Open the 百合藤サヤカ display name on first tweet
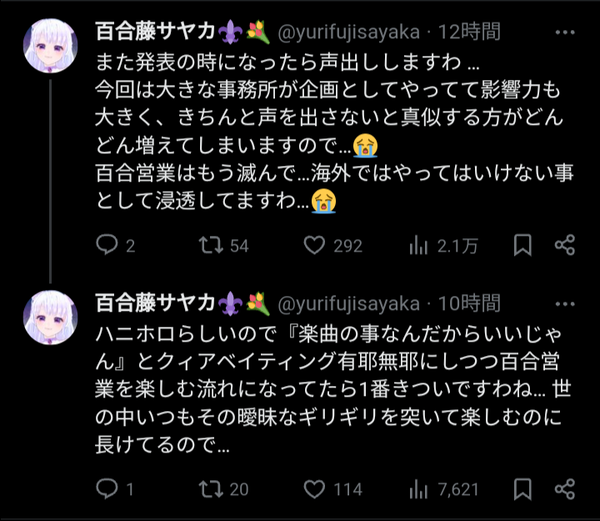Screen dimensions: 600x521 click(155, 32)
